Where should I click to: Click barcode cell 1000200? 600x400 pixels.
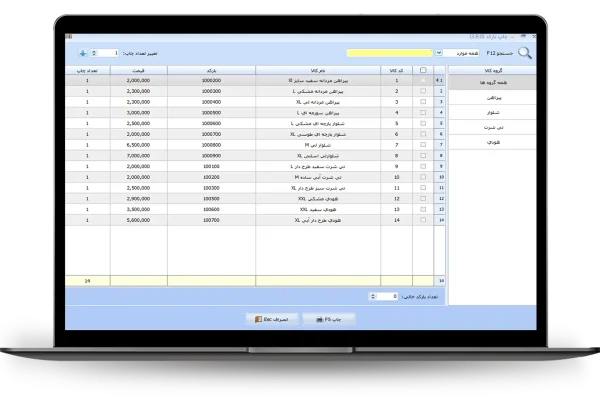click(x=211, y=80)
